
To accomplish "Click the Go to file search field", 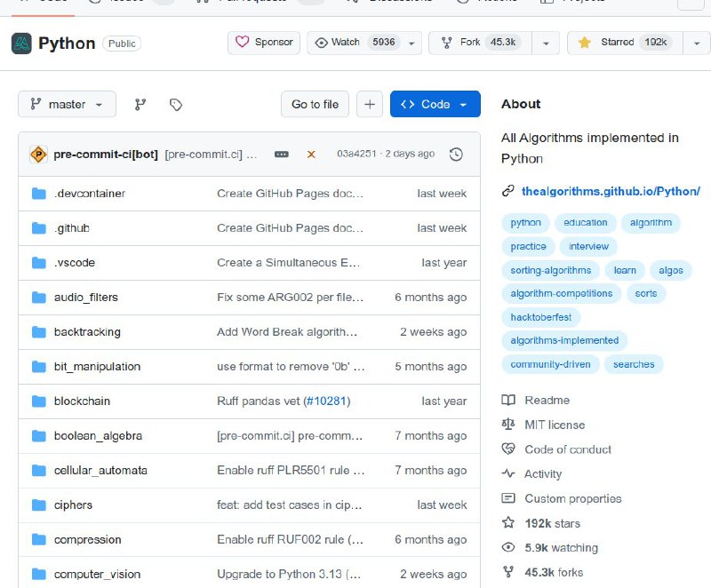I will (x=315, y=104).
